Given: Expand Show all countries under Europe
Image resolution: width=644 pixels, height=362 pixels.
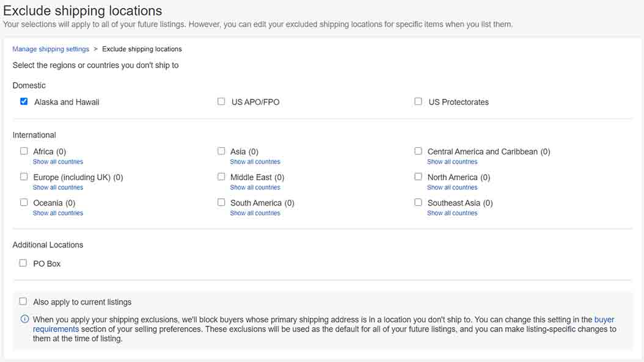Looking at the screenshot, I should [x=58, y=187].
